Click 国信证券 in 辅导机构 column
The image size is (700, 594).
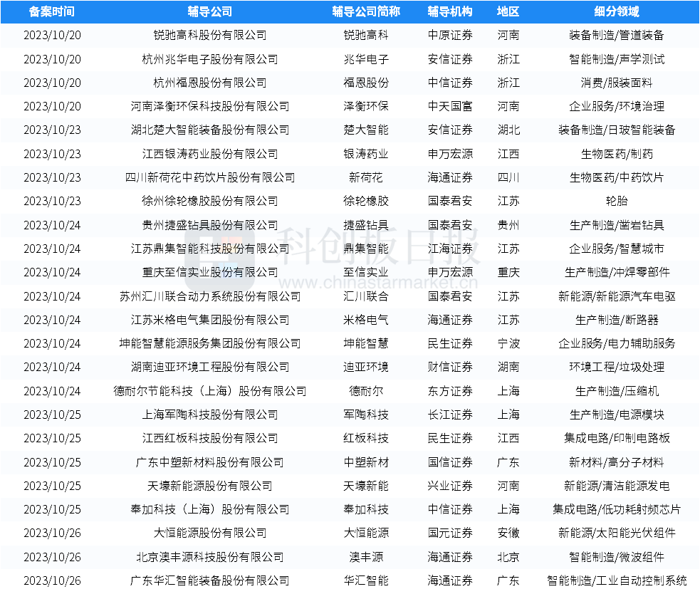coord(450,462)
